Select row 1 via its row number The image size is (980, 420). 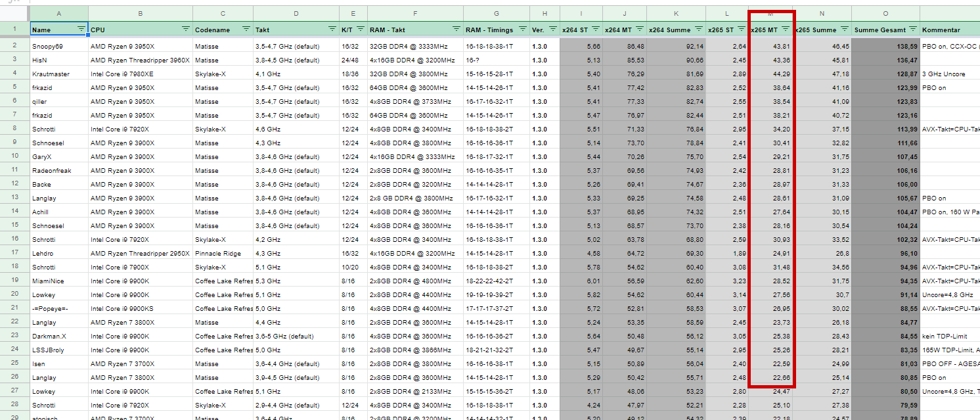pos(14,30)
